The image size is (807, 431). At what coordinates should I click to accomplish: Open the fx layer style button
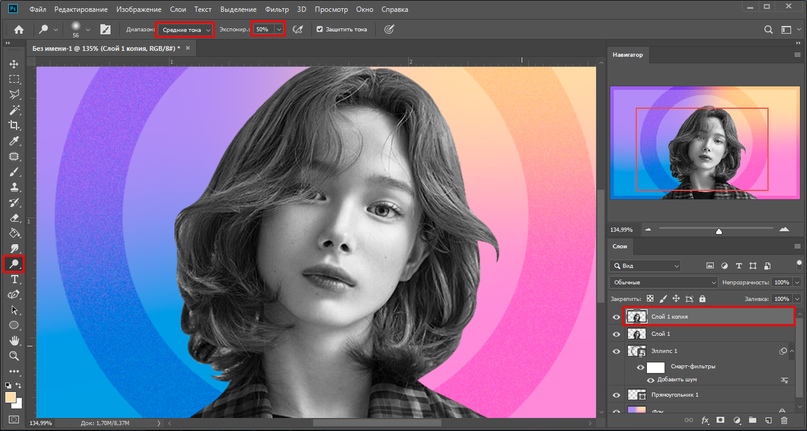pyautogui.click(x=705, y=420)
